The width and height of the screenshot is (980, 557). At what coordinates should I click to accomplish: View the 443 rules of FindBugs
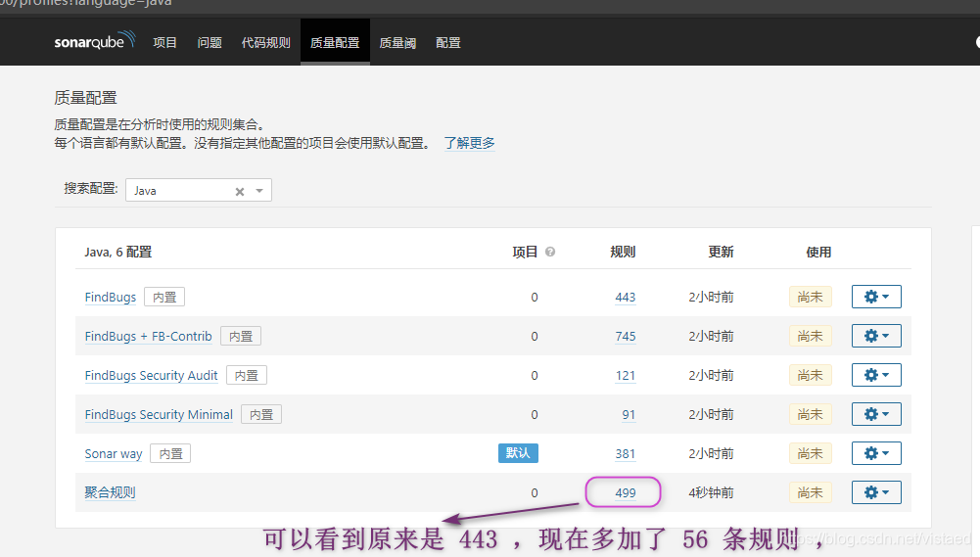(625, 297)
